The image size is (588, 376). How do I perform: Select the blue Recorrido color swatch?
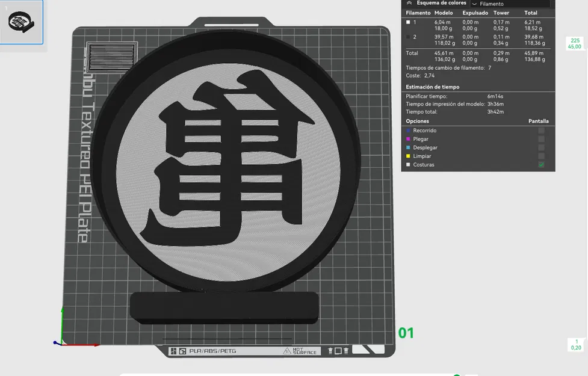[x=407, y=131]
